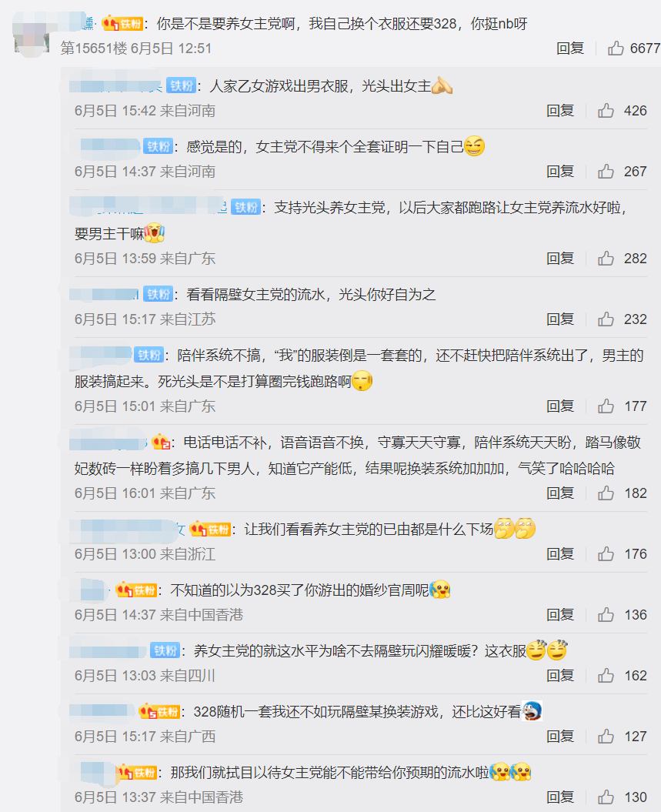This screenshot has height=812, width=661.
Task: Click the thumbs-up beside 162
Action: (x=606, y=675)
